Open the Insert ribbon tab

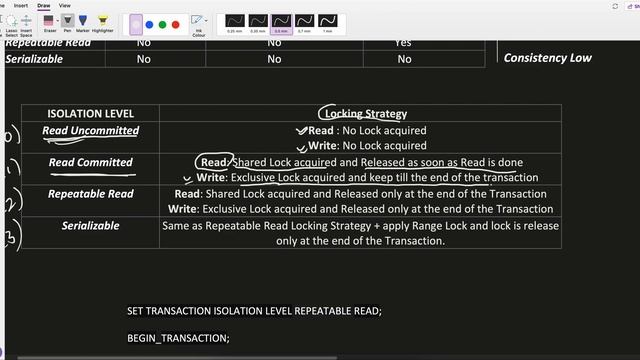(x=21, y=6)
